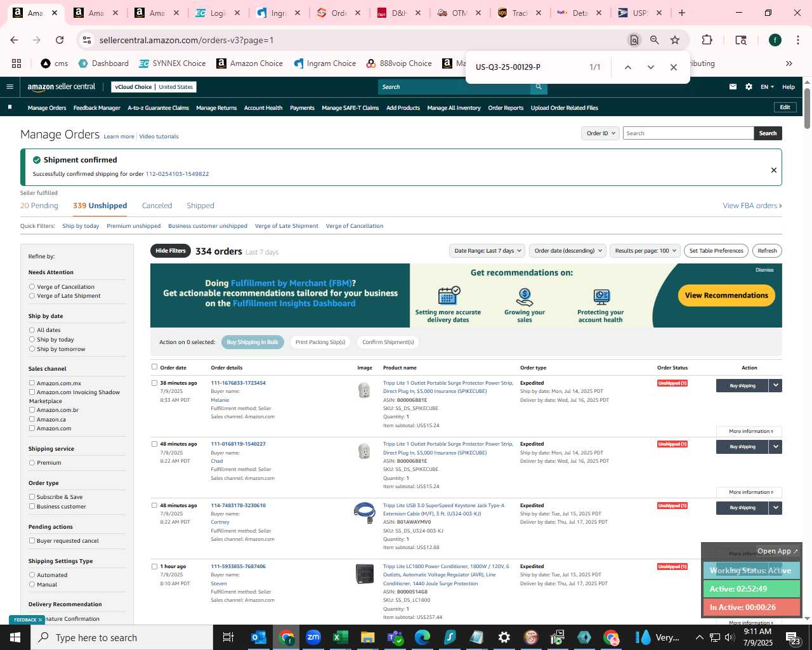Expand More information for Melanie's order
Image resolution: width=812 pixels, height=650 pixels.
(750, 432)
